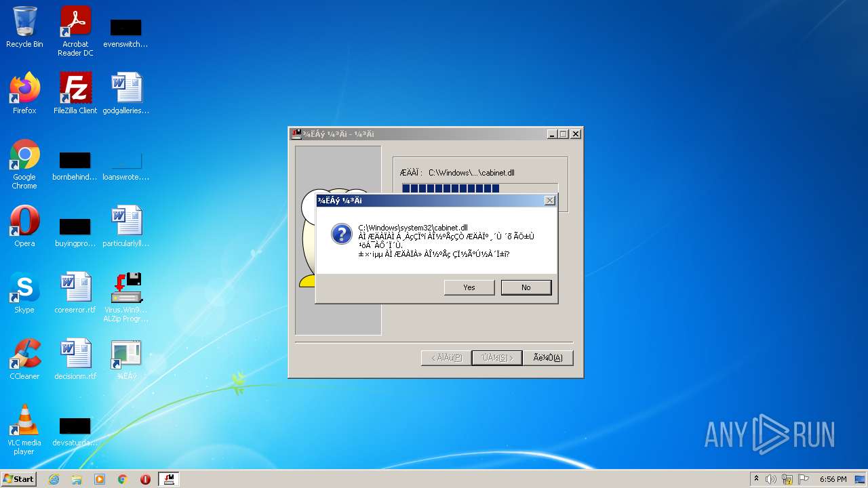Viewport: 868px width, 488px height.
Task: Select the loanswrote desktop file
Action: pos(126,167)
